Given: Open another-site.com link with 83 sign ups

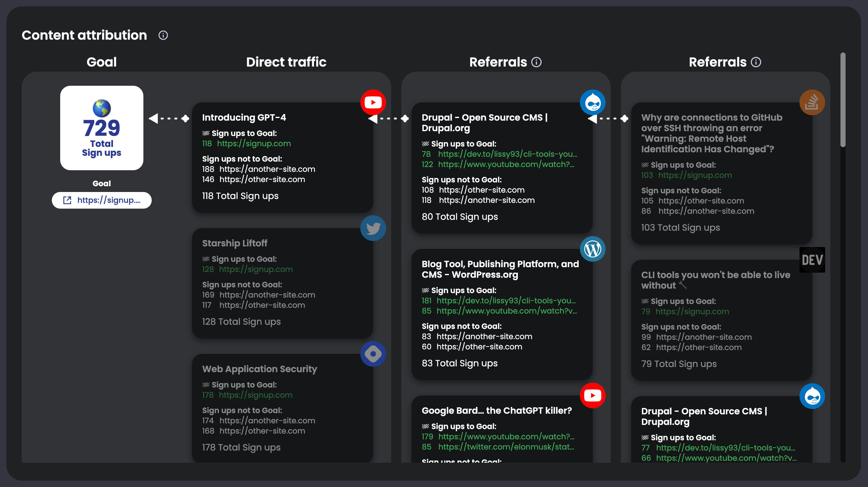Looking at the screenshot, I should tap(484, 337).
